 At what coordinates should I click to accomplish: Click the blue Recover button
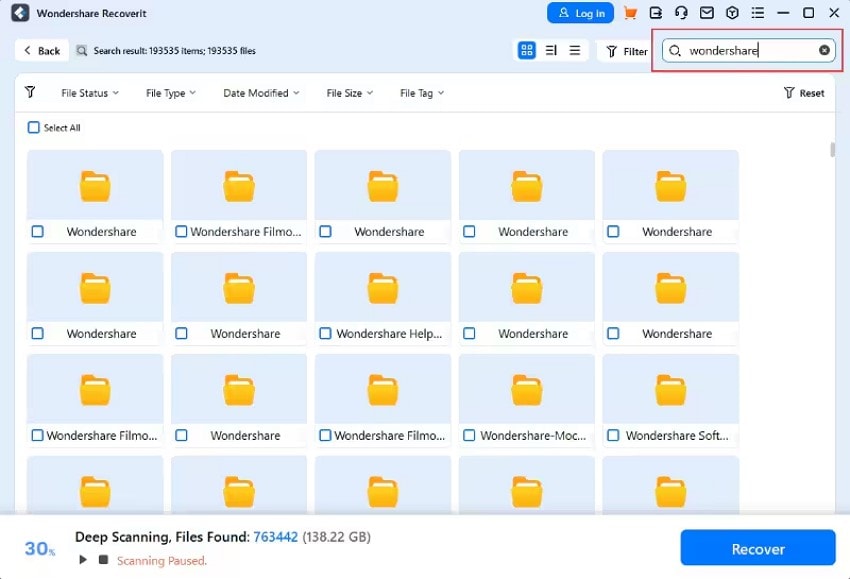[758, 549]
